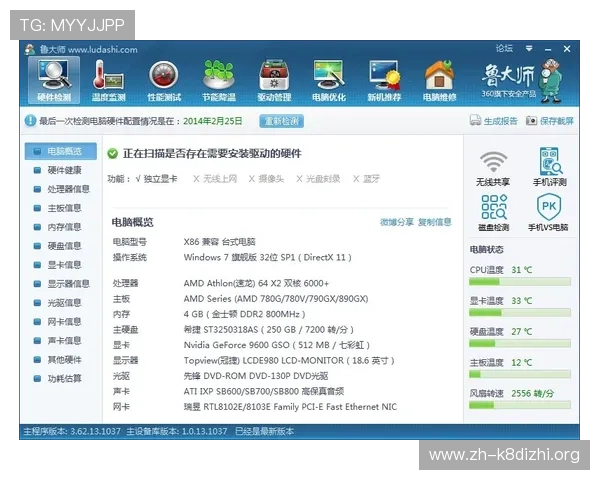This screenshot has width=600, height=480.
Task: Click 主程序版本 3.62.13.1037 in status bar
Action: (x=72, y=431)
